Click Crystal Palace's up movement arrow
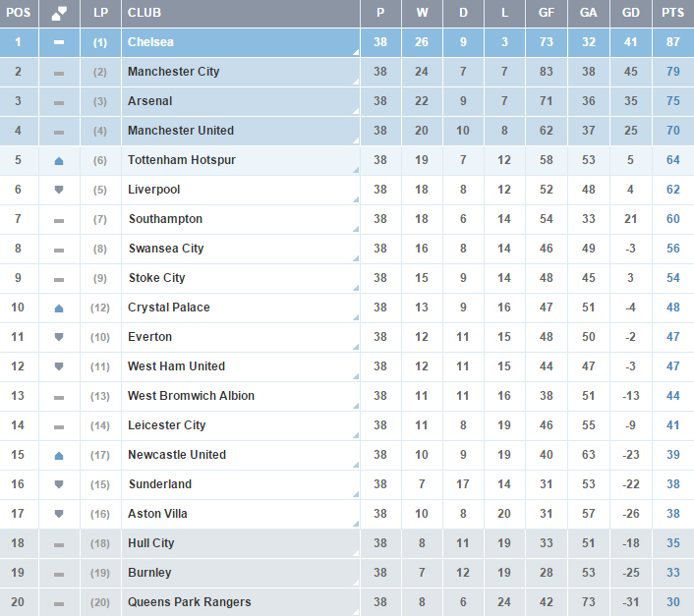Viewport: 694px width, 616px height. click(59, 308)
